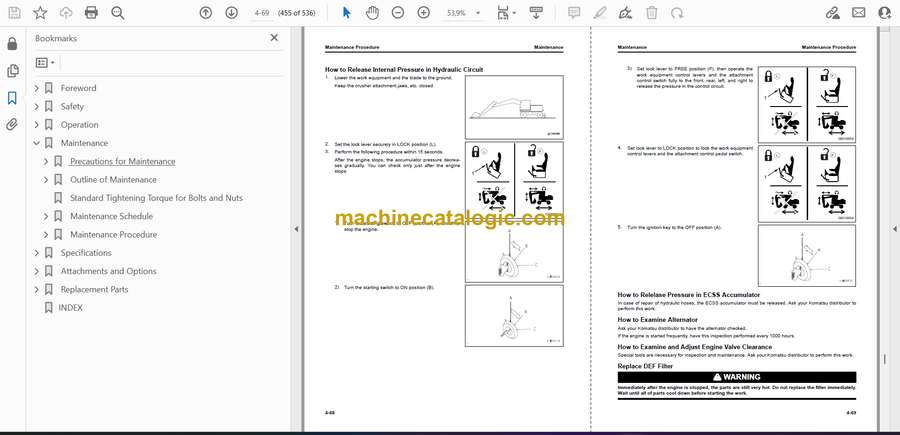
Task: Select the highlighter pen tool
Action: click(600, 13)
